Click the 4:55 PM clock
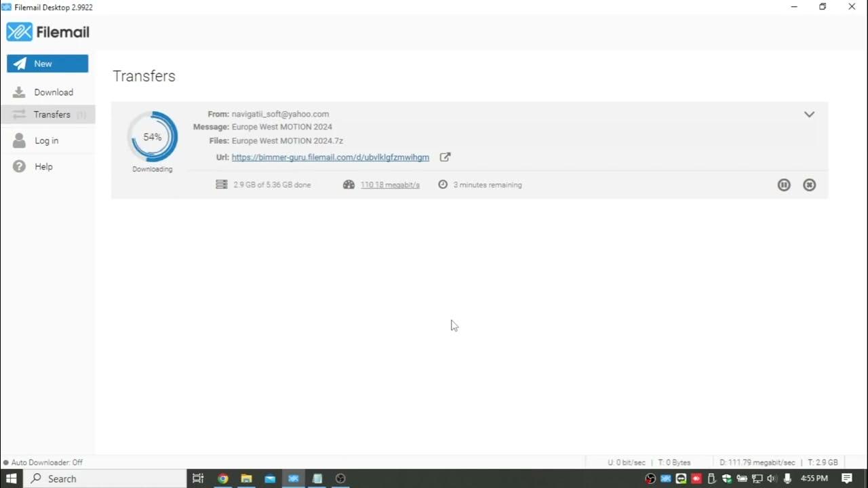The image size is (868, 488). point(814,479)
